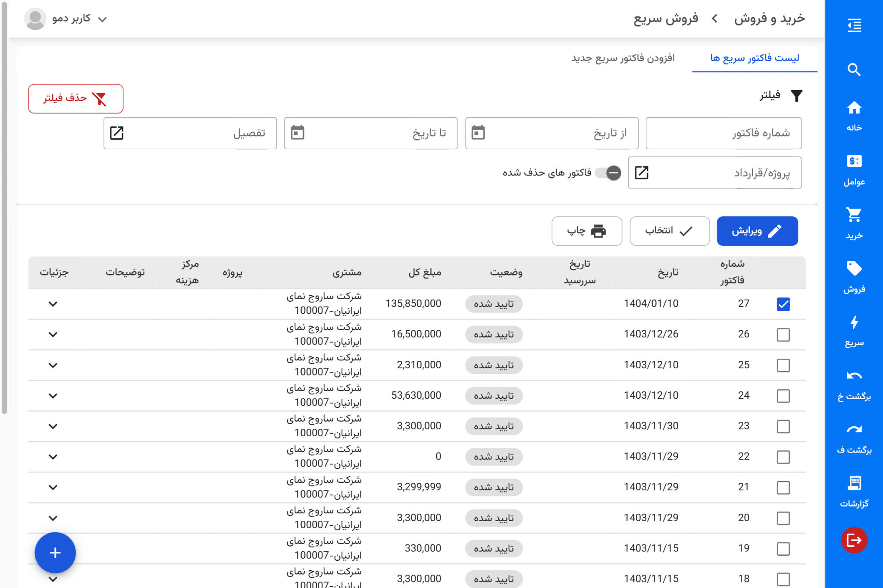Click the red logout icon
The height and width of the screenshot is (588, 883).
point(854,540)
